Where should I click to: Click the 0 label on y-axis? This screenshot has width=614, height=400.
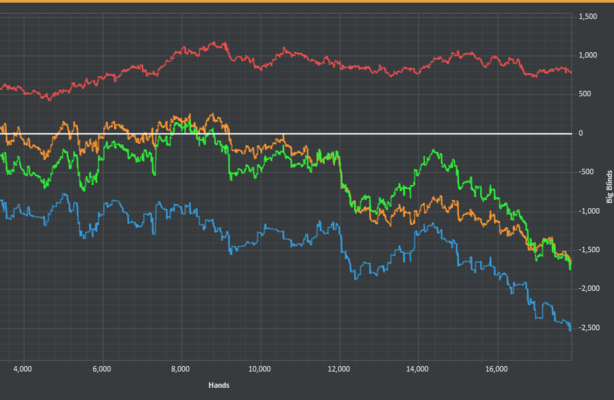[x=581, y=133]
